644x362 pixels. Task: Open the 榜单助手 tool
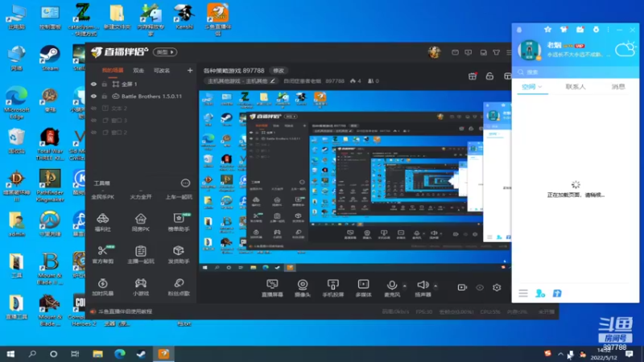tap(179, 222)
